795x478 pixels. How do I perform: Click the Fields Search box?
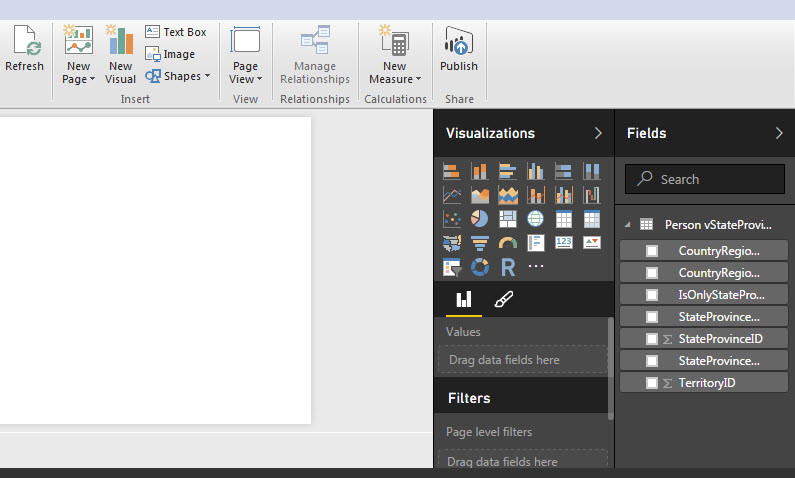pyautogui.click(x=705, y=179)
